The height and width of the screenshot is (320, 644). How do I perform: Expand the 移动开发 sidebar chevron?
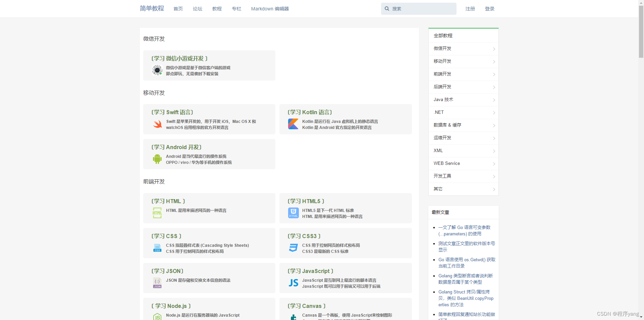point(494,62)
